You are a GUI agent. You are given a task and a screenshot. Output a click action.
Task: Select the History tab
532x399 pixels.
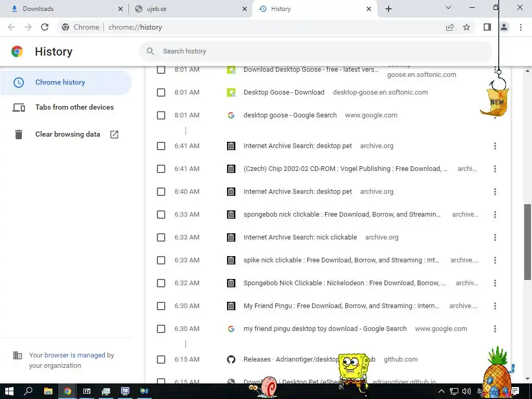tap(314, 9)
